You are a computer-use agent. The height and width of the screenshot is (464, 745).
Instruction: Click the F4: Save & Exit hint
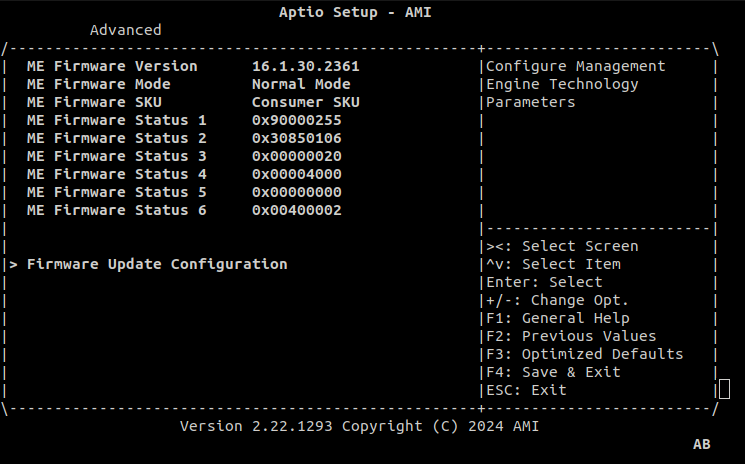click(553, 372)
